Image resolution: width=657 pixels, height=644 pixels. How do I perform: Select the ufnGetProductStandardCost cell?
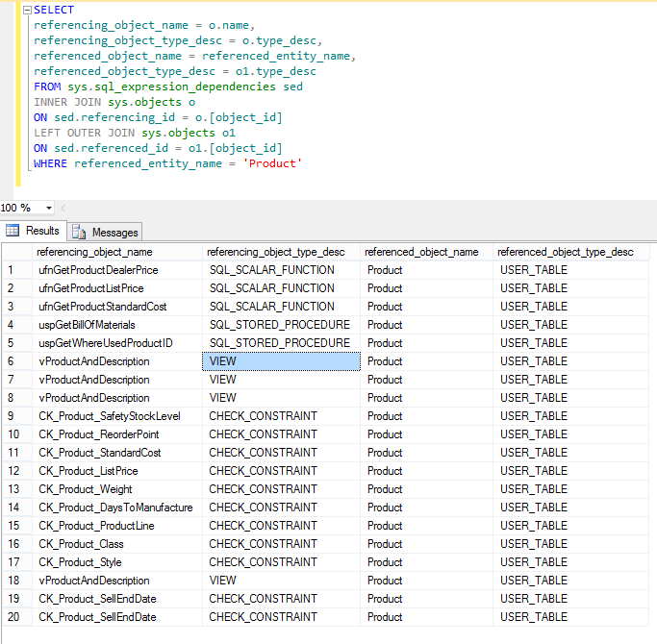[117, 307]
